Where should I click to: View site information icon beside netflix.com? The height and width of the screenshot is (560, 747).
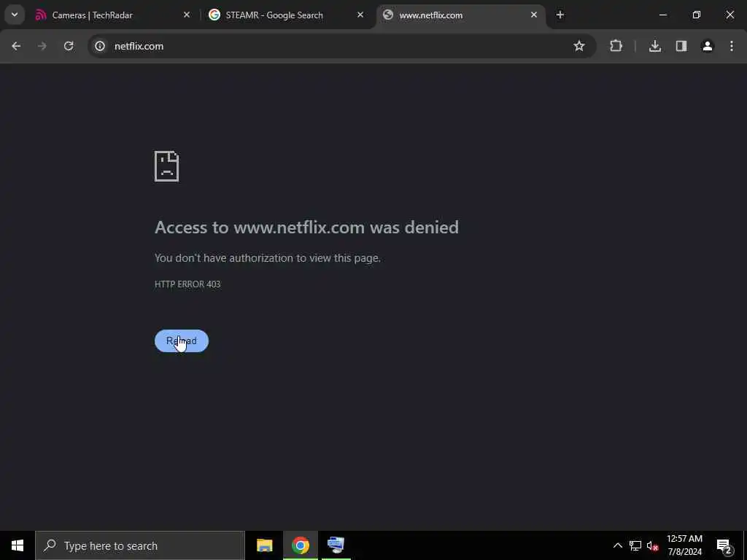point(99,46)
